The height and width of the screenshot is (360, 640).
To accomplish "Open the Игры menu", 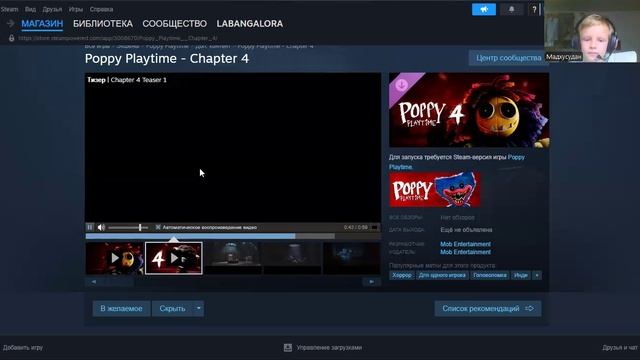I will [x=76, y=9].
